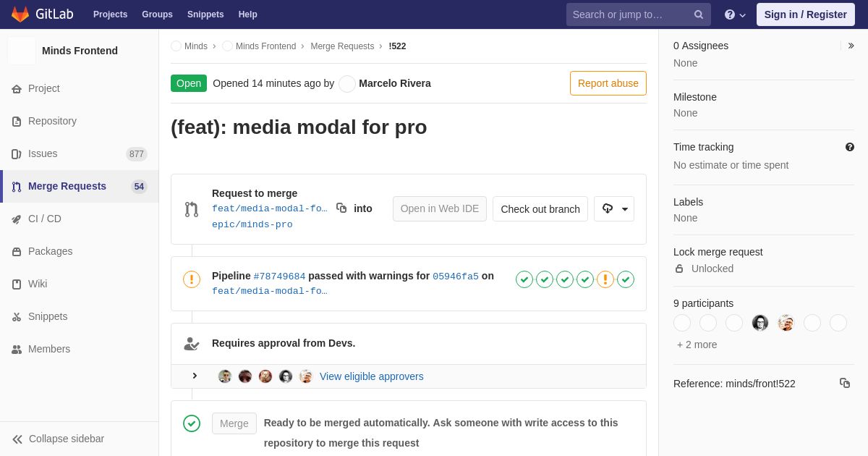Click the Issues count badge 877
This screenshot has height=456, width=868.
(137, 154)
